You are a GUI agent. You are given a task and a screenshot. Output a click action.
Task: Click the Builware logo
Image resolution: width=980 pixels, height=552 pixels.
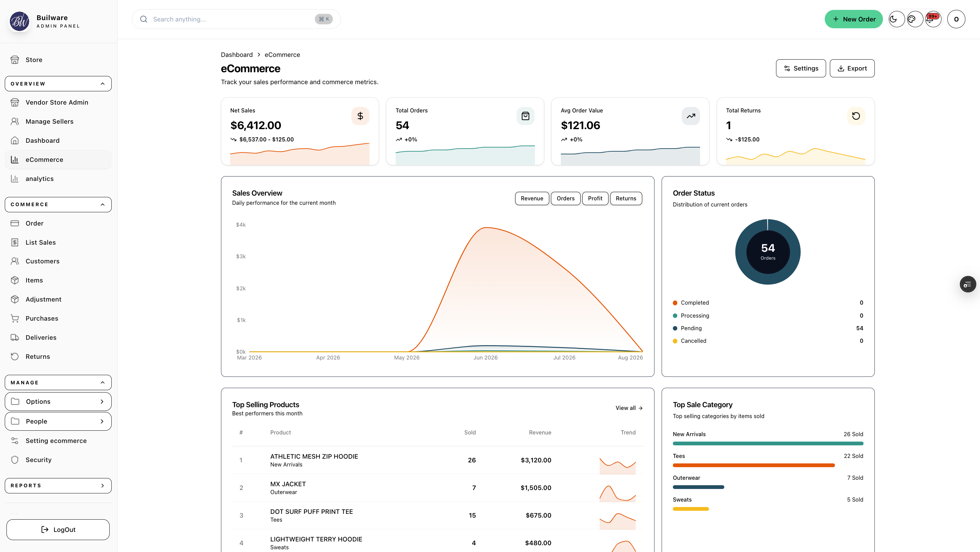click(x=19, y=21)
